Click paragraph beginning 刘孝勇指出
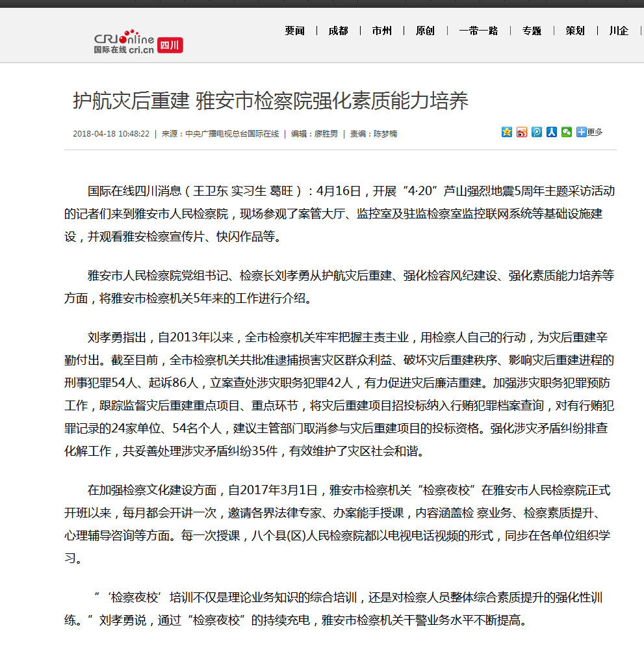 [340, 394]
